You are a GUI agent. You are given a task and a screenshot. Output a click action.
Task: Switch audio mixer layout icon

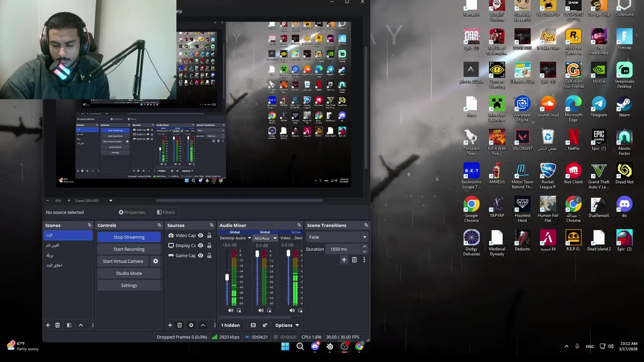click(253, 325)
